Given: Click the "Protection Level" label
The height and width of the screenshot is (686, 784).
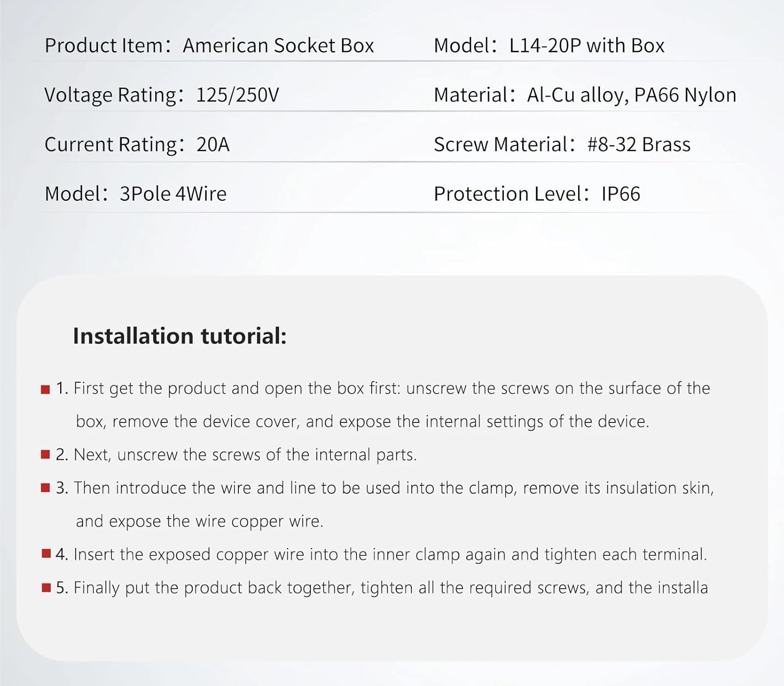Looking at the screenshot, I should point(507,194).
